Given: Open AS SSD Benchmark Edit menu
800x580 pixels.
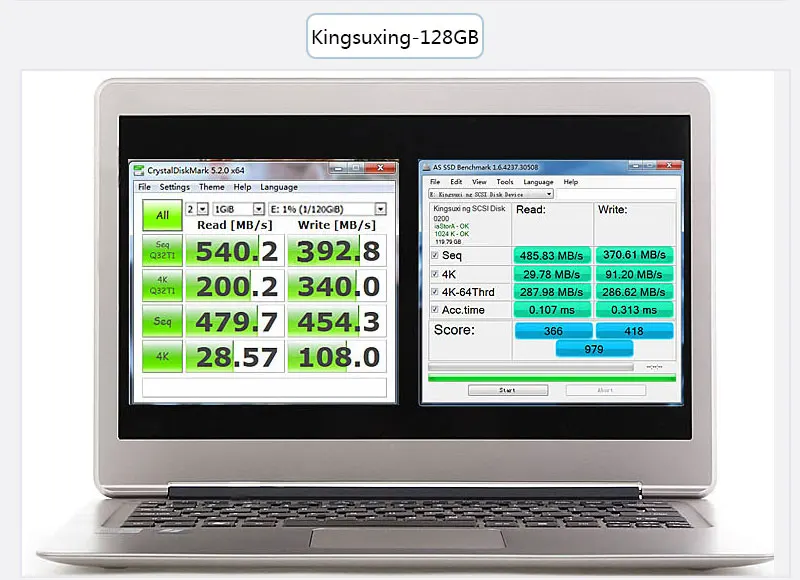Looking at the screenshot, I should click(456, 182).
